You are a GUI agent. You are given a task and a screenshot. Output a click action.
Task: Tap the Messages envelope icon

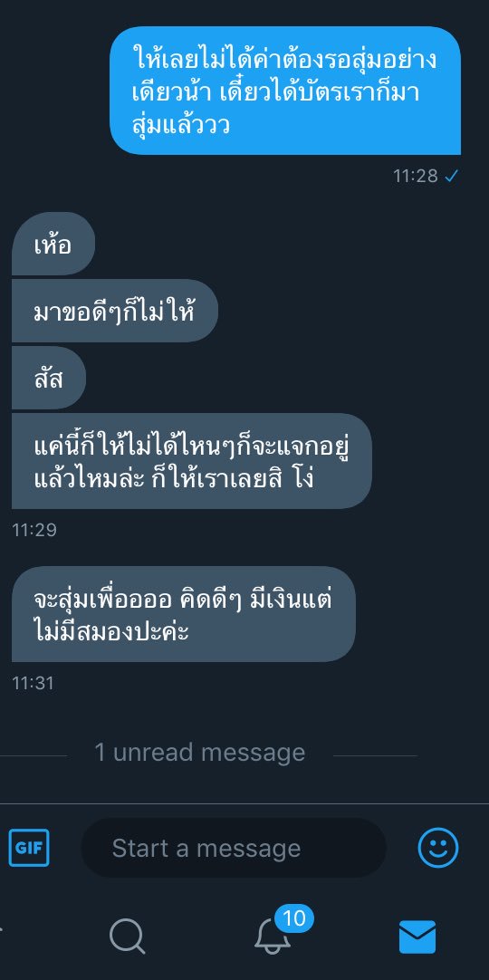[x=417, y=937]
